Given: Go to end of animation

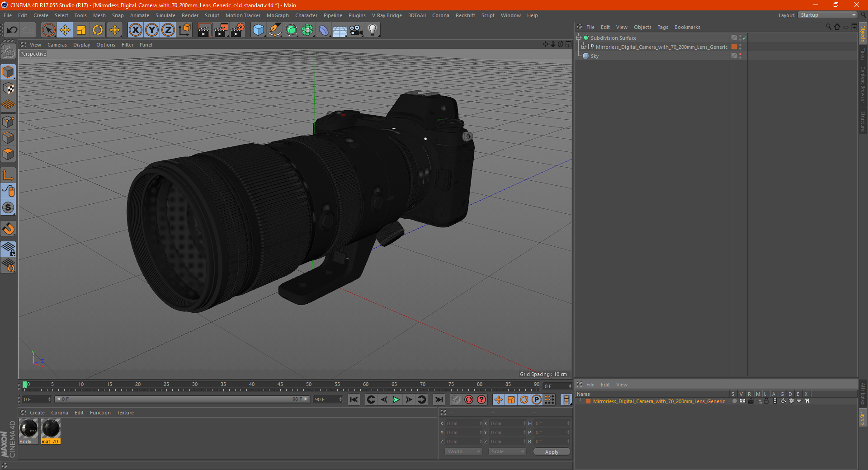Looking at the screenshot, I should click(439, 399).
